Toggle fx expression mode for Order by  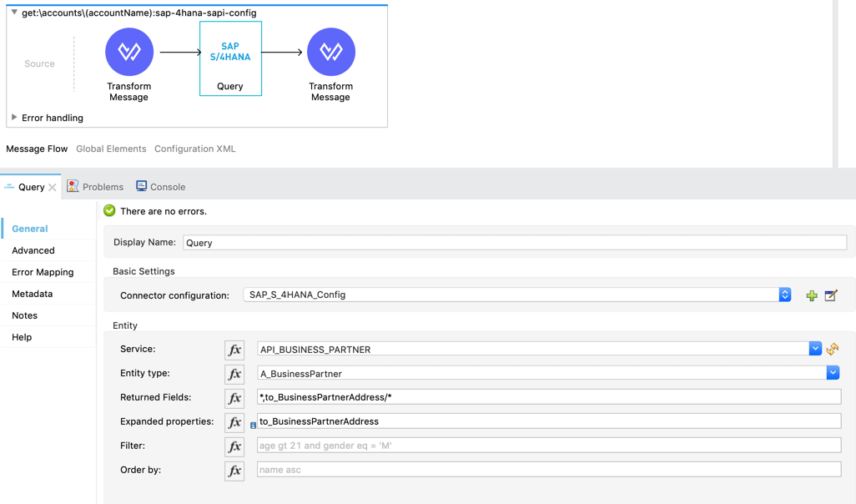click(x=234, y=471)
